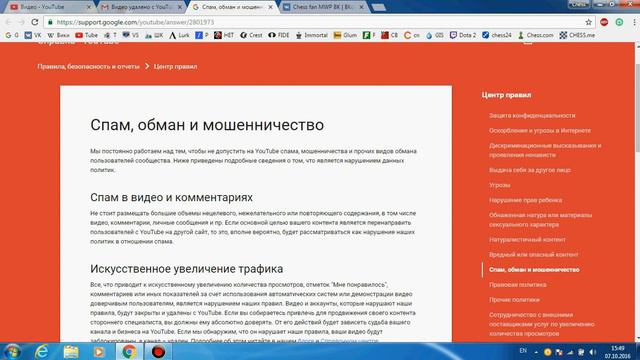
Task: Switch to the Chess fan MWP tab
Action: click(x=322, y=7)
